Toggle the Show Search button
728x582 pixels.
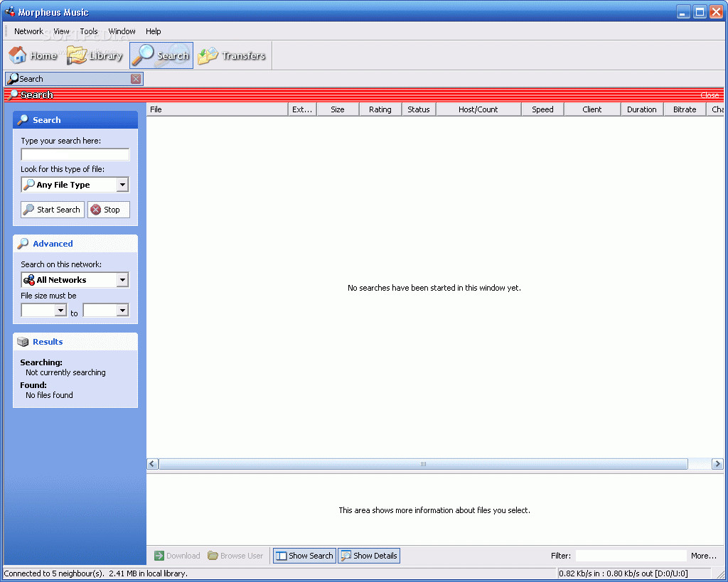304,556
